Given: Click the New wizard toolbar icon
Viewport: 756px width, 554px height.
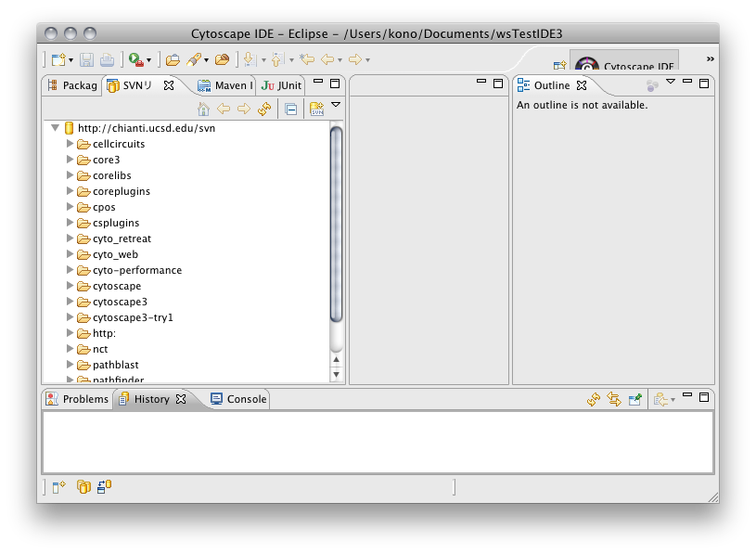Looking at the screenshot, I should pos(58,59).
